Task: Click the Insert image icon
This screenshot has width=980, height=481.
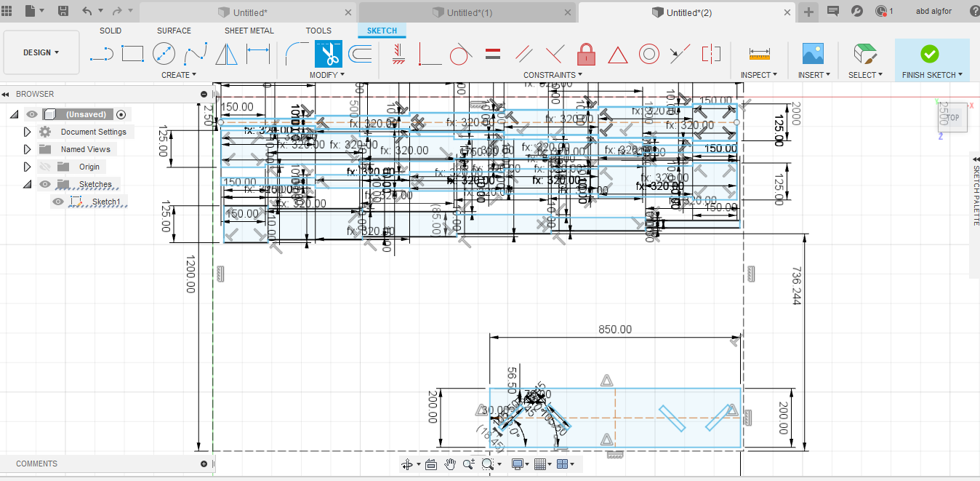Action: coord(812,54)
